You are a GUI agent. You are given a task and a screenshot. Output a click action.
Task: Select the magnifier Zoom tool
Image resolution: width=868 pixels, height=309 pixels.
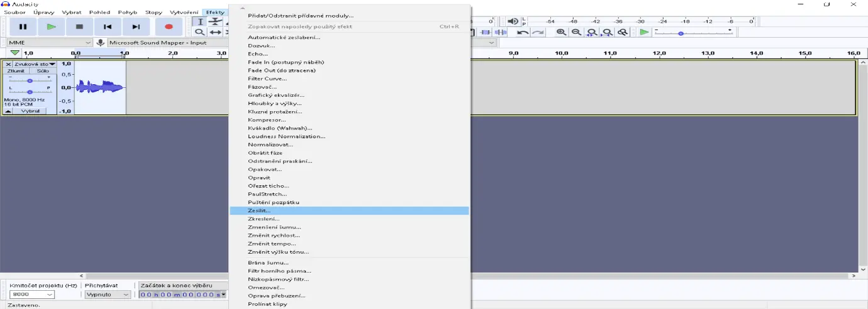point(199,32)
